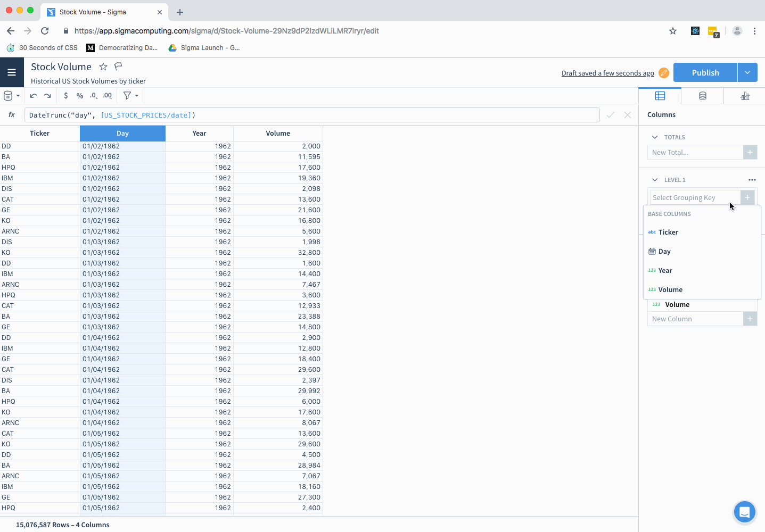Viewport: 765px width, 532px height.
Task: Select the Volume column header
Action: tap(278, 134)
